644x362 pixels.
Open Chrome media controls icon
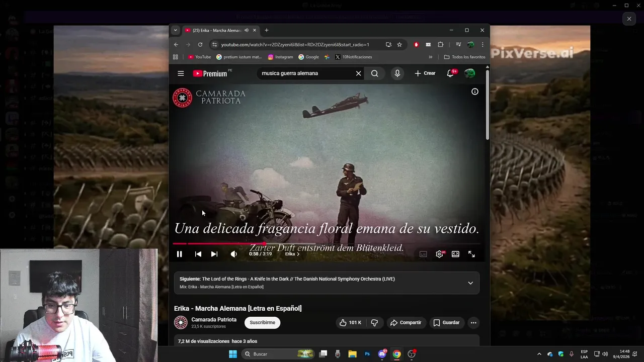458,44
